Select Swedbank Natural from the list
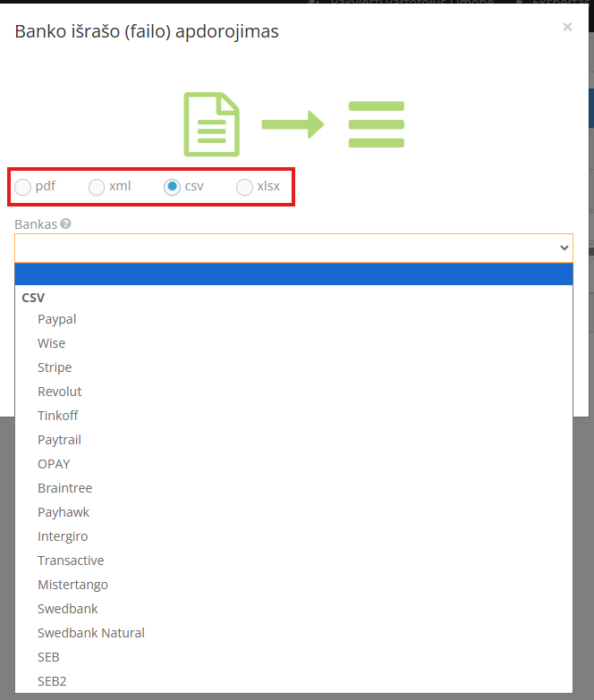The image size is (594, 700). (x=293, y=633)
